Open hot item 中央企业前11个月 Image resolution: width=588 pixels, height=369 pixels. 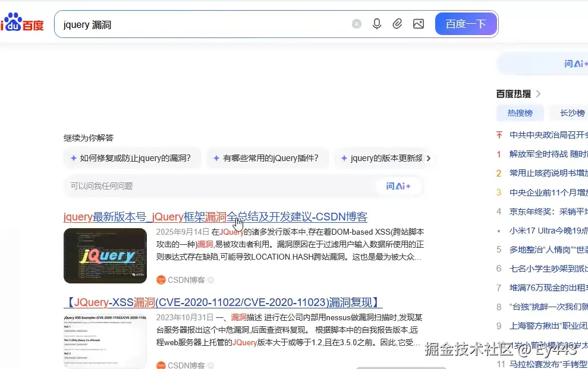tap(548, 193)
